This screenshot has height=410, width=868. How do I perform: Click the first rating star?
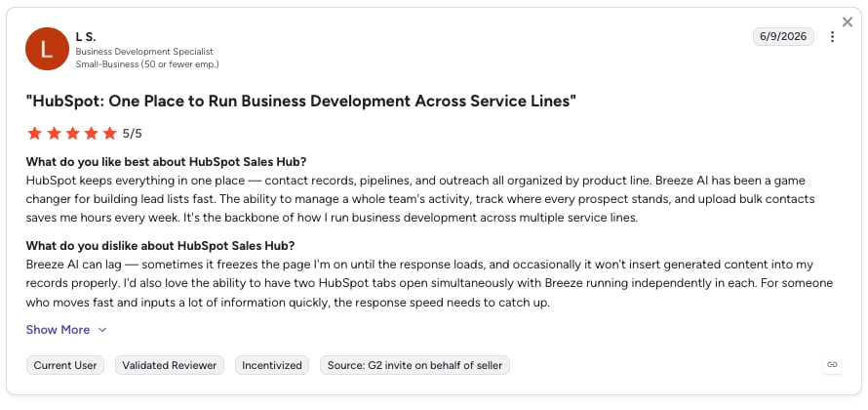pos(34,134)
